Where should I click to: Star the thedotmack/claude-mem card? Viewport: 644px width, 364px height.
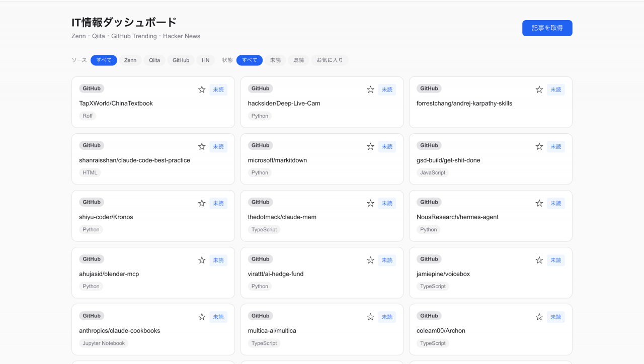coord(370,203)
